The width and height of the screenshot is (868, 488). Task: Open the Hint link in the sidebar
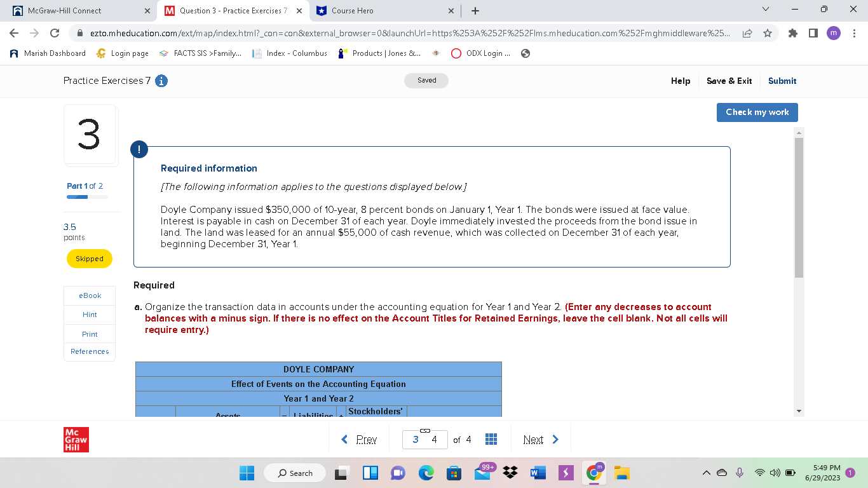[x=89, y=315]
